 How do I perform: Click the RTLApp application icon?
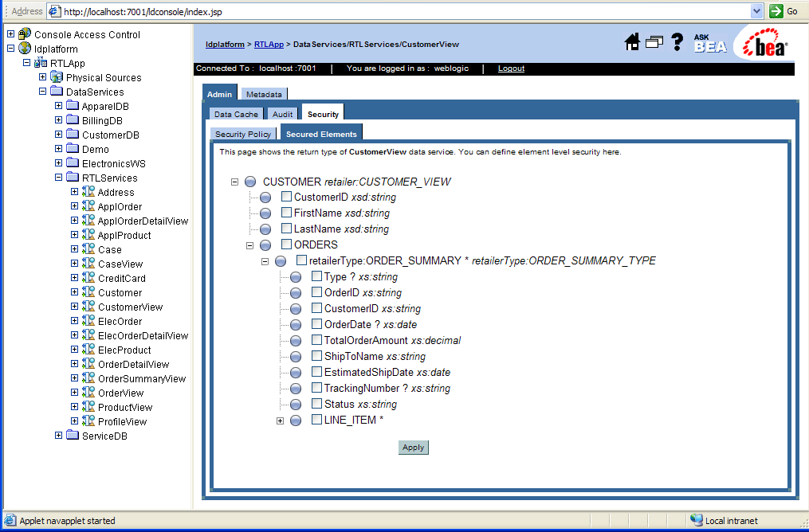click(x=40, y=63)
